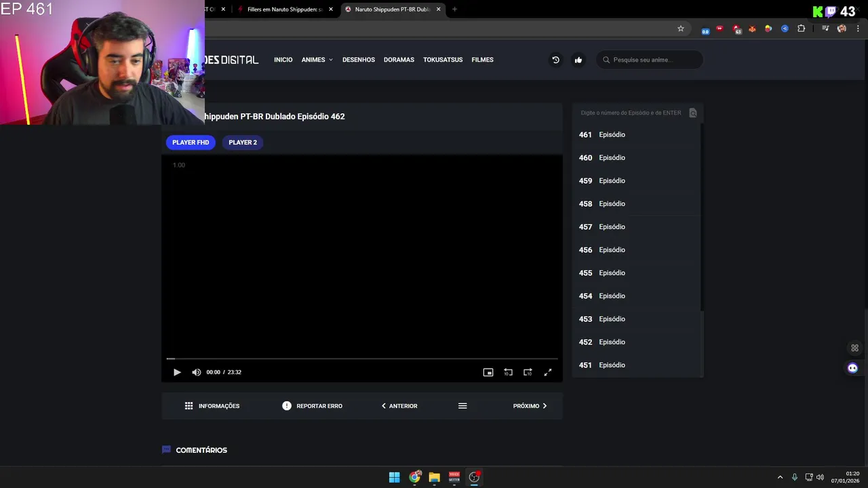This screenshot has height=488, width=868.
Task: Open Voicemeeter from the taskbar
Action: tap(454, 477)
